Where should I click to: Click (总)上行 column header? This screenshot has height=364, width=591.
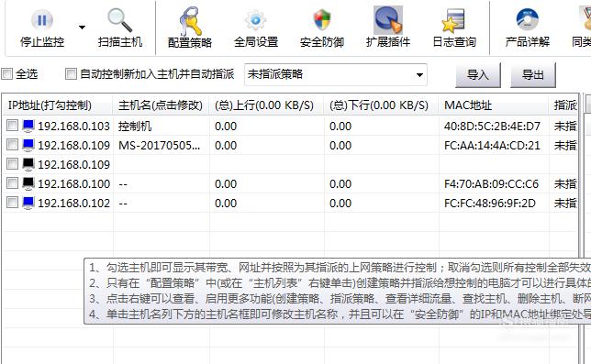coord(267,105)
